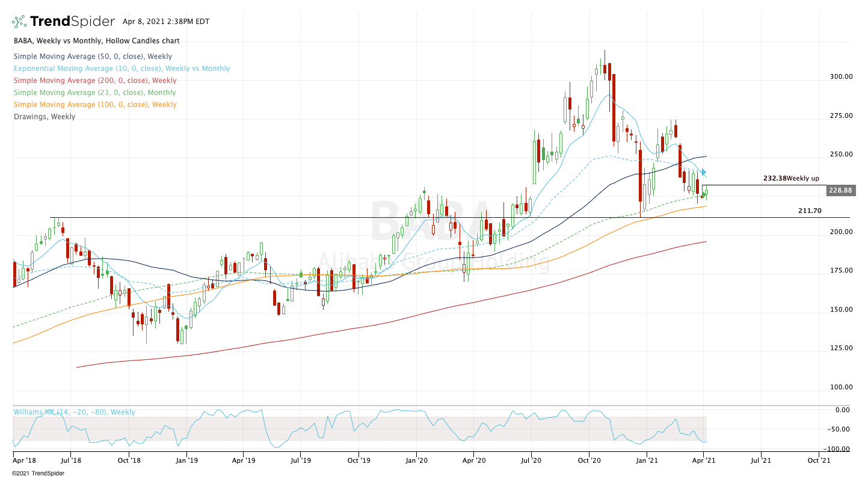Click the chart title BABA, Weekly vs Monthly
Image resolution: width=868 pixels, height=479 pixels.
pos(96,41)
